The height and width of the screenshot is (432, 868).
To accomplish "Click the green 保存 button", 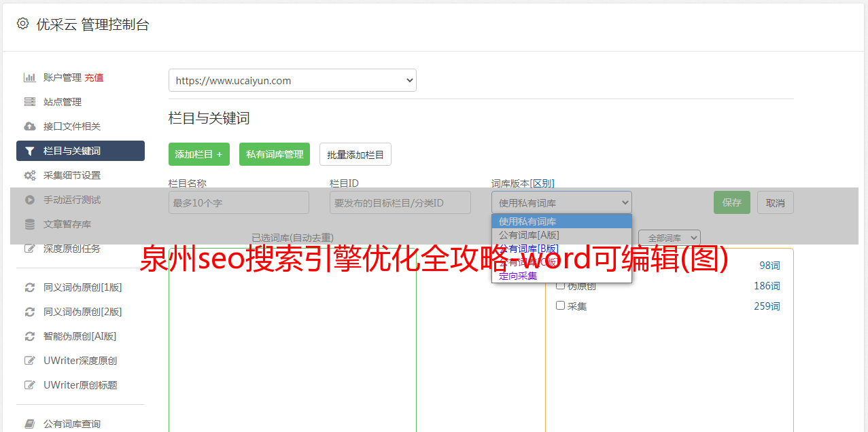I will [x=732, y=202].
